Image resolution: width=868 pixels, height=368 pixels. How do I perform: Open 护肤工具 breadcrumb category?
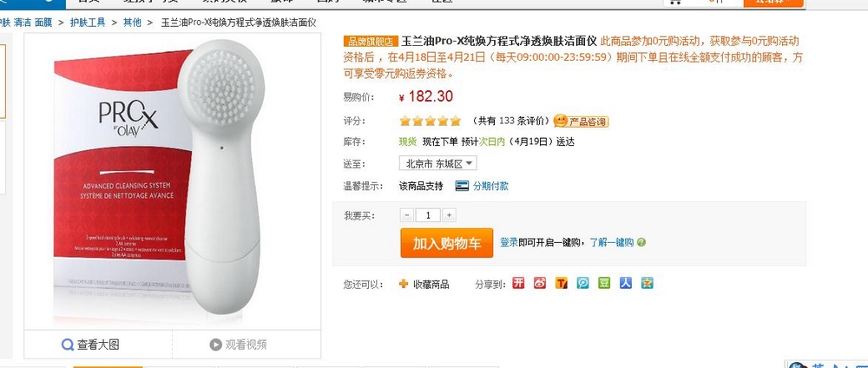point(88,23)
